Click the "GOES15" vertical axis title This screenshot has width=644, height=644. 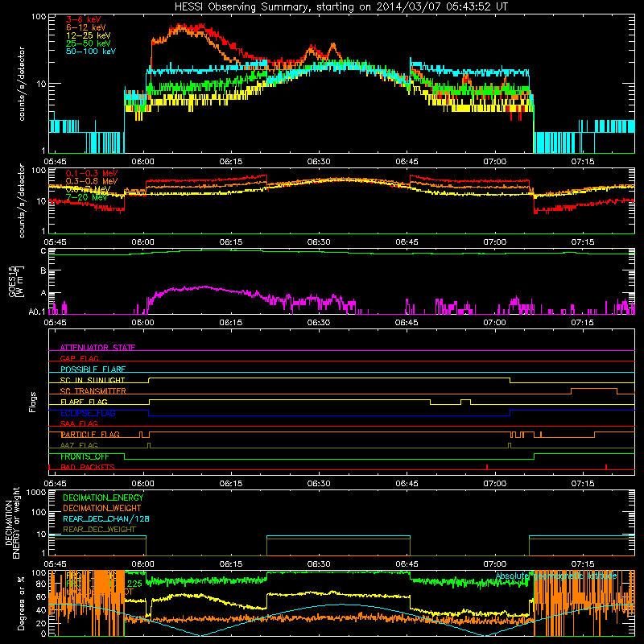[x=12, y=281]
